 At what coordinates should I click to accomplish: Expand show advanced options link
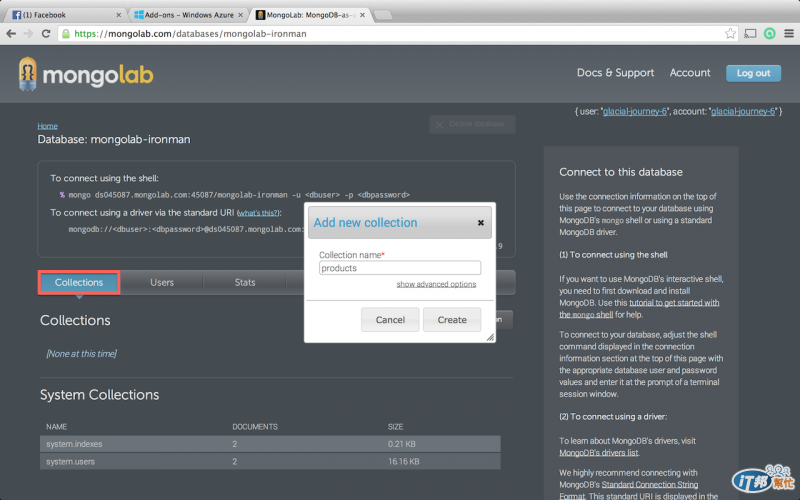tap(436, 284)
